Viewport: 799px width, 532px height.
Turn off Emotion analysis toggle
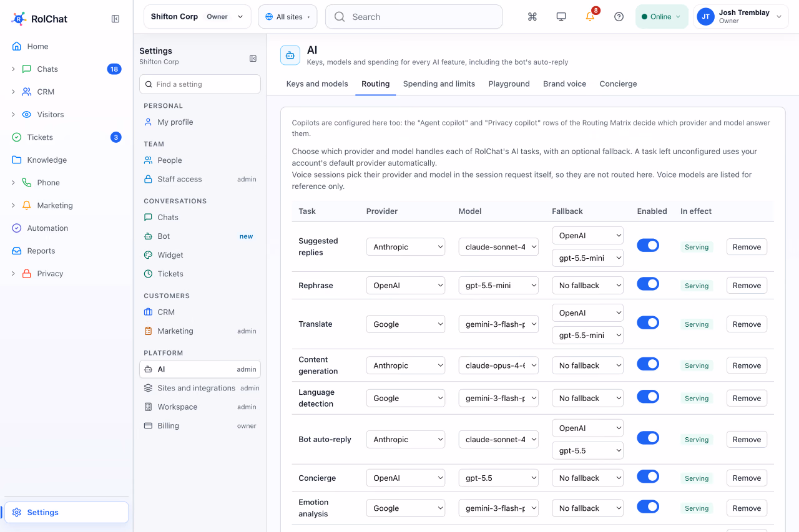(648, 507)
